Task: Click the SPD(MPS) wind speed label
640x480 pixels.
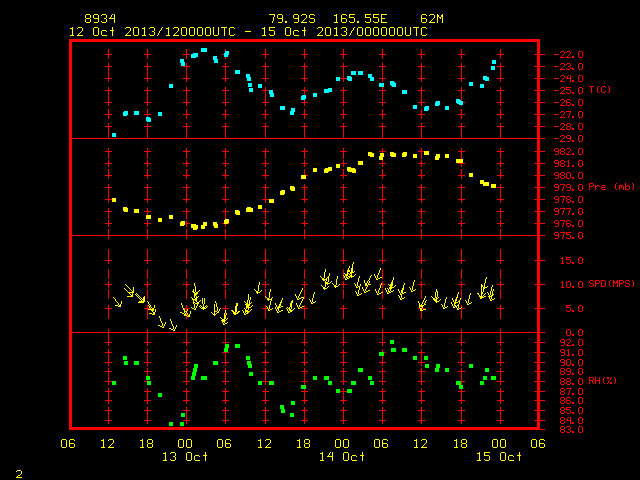Action: click(611, 283)
